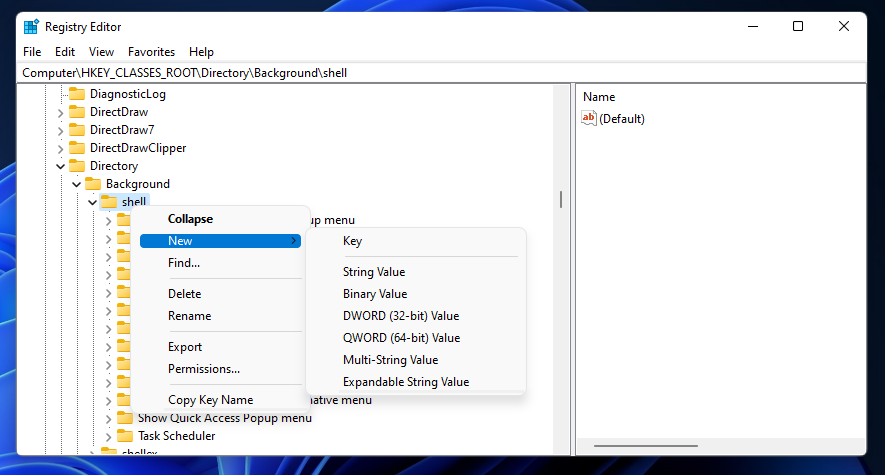Image resolution: width=885 pixels, height=475 pixels.
Task: Click the tree pane vertical scrollbar thumb
Action: (560, 199)
